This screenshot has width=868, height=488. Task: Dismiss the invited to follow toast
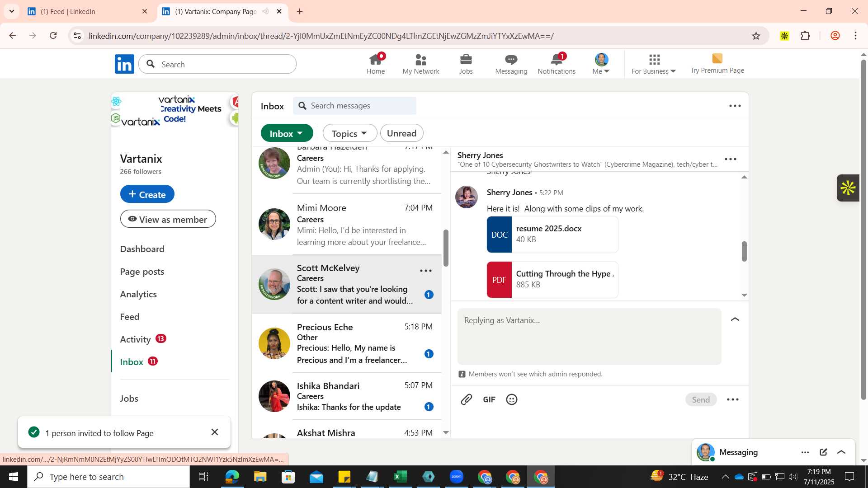click(x=215, y=432)
